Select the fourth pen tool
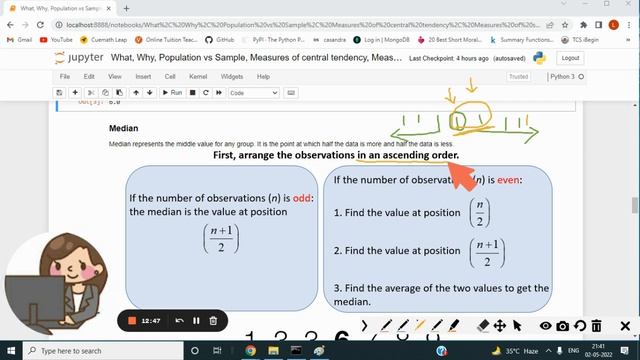This screenshot has height=360, width=640. click(x=437, y=326)
